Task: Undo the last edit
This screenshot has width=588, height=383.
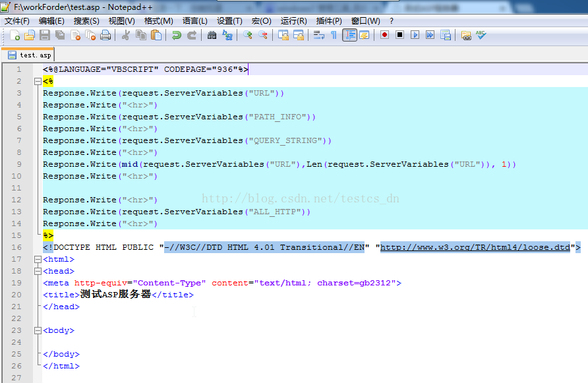Action: point(176,35)
